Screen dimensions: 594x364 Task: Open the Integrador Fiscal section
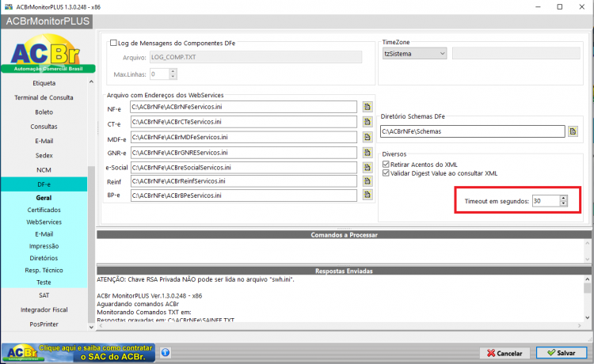pos(44,310)
